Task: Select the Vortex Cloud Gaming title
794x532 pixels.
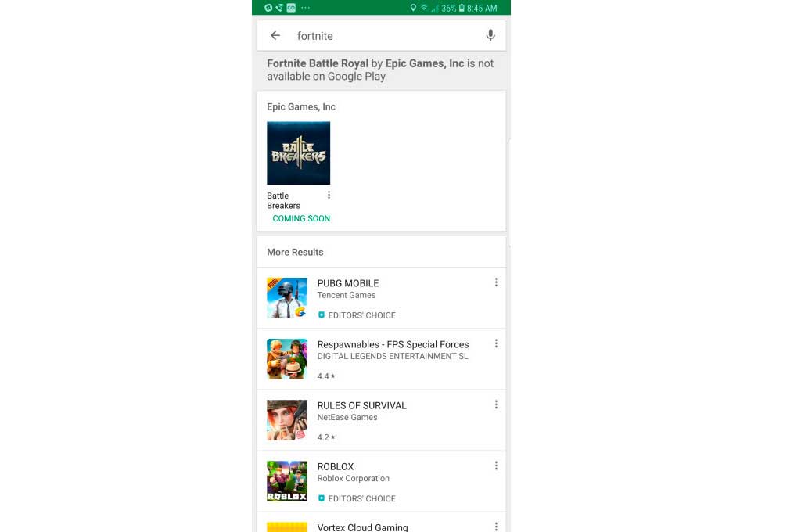Action: tap(362, 527)
